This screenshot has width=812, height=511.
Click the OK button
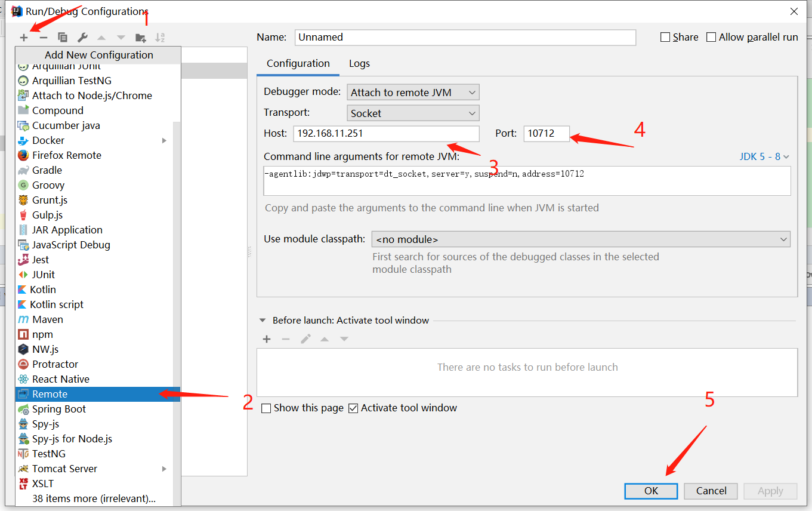[651, 491]
